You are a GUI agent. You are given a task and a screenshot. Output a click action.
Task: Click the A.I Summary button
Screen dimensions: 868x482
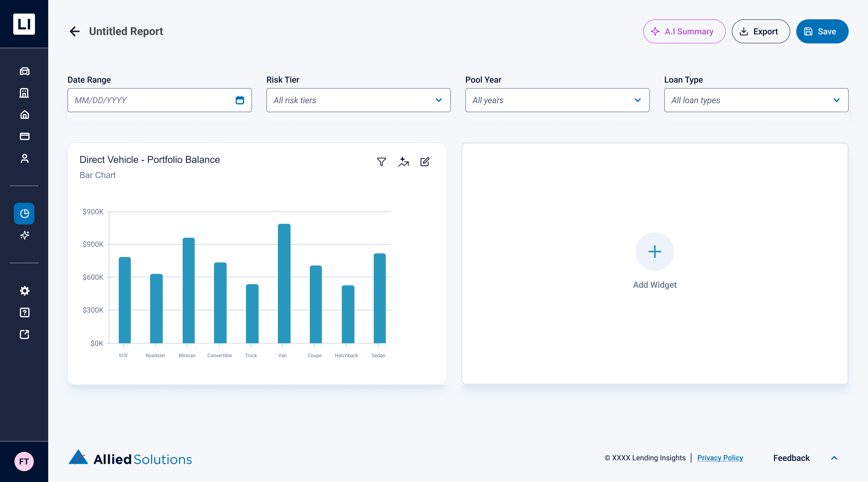pyautogui.click(x=684, y=31)
